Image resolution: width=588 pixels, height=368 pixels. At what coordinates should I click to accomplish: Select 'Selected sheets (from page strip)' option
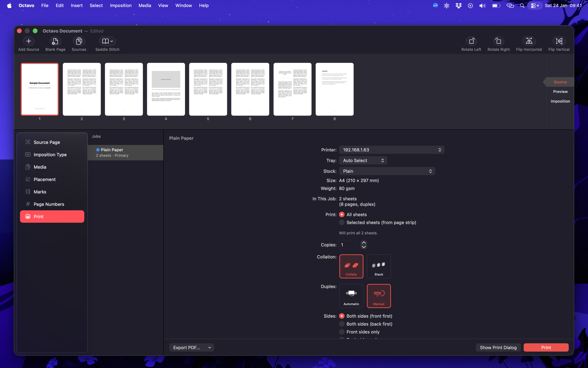pyautogui.click(x=342, y=223)
